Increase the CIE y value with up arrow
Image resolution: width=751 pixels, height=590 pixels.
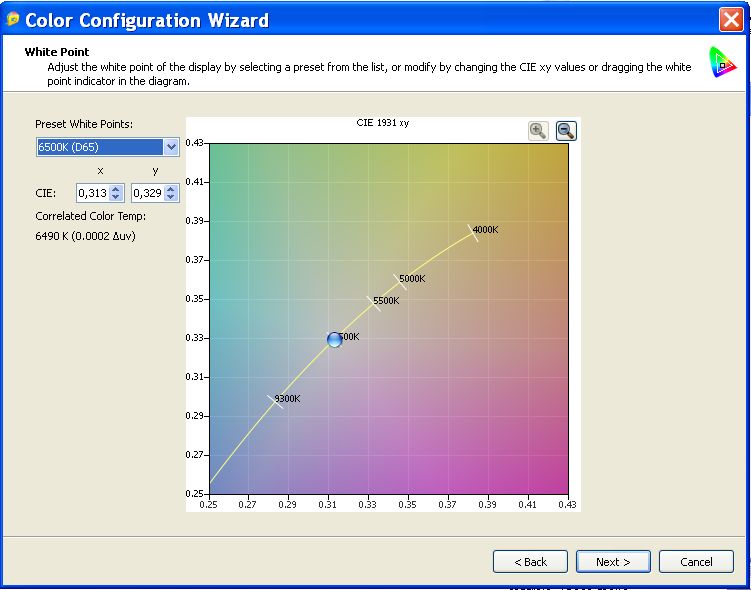[x=171, y=188]
